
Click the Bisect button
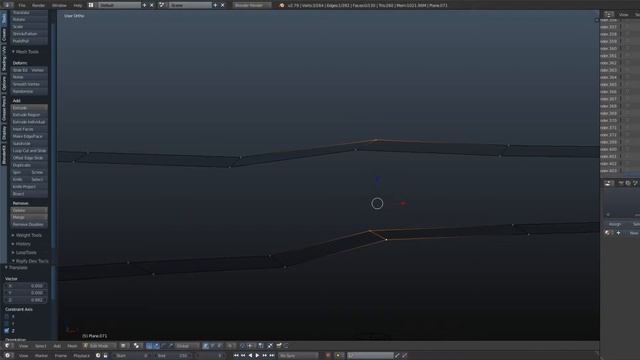click(29, 193)
